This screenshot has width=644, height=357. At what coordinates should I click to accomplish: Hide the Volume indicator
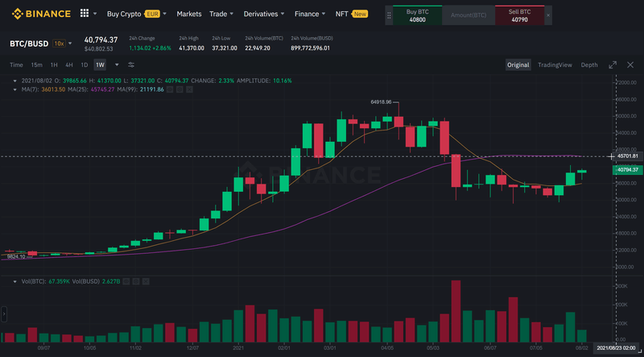coord(126,283)
